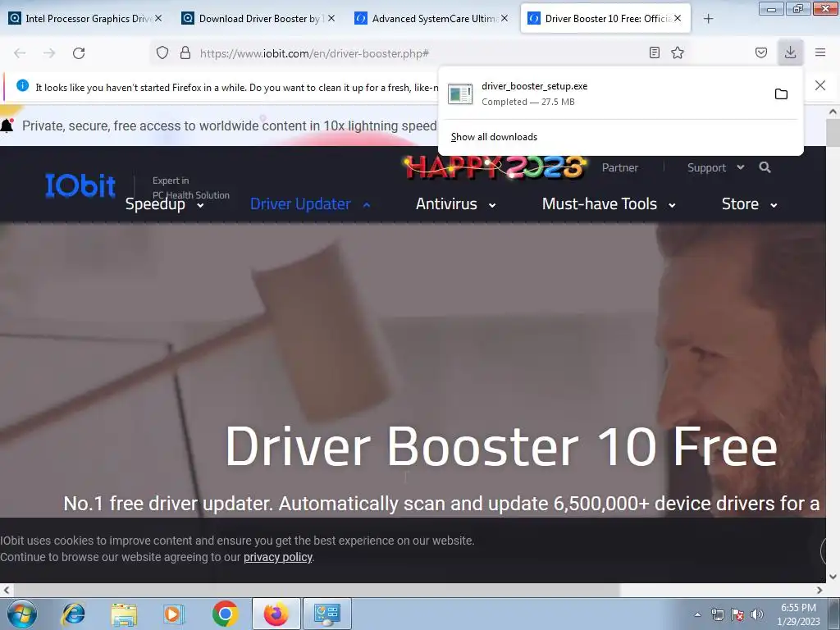Image resolution: width=840 pixels, height=630 pixels.
Task: Save to Pocket icon
Action: 761,52
